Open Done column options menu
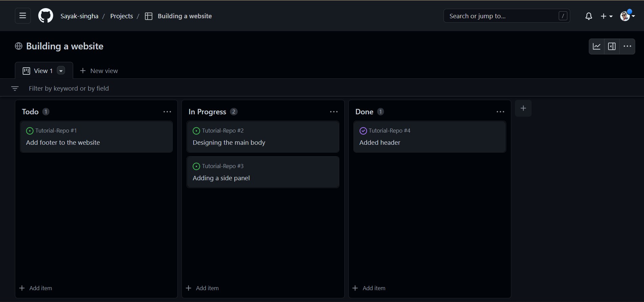The image size is (644, 302). click(500, 112)
